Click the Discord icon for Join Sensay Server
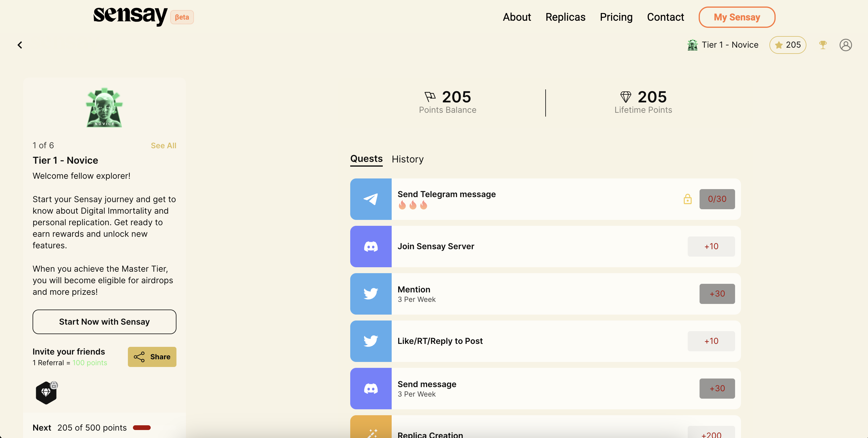Image resolution: width=868 pixels, height=438 pixels. (371, 247)
